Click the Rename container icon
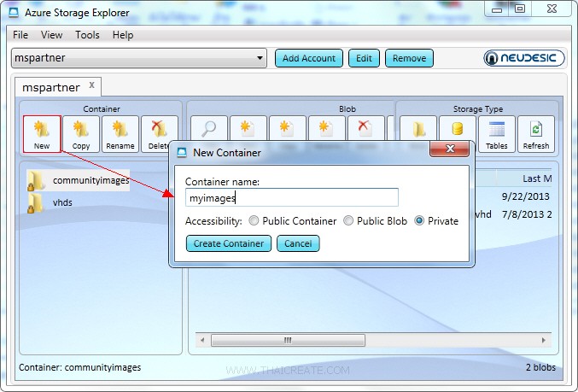The height and width of the screenshot is (392, 578). [120, 134]
